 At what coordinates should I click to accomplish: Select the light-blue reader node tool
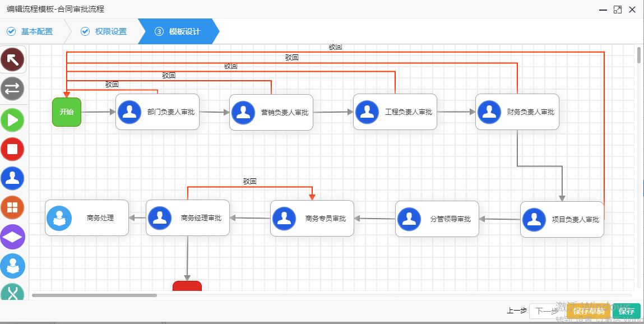point(13,266)
